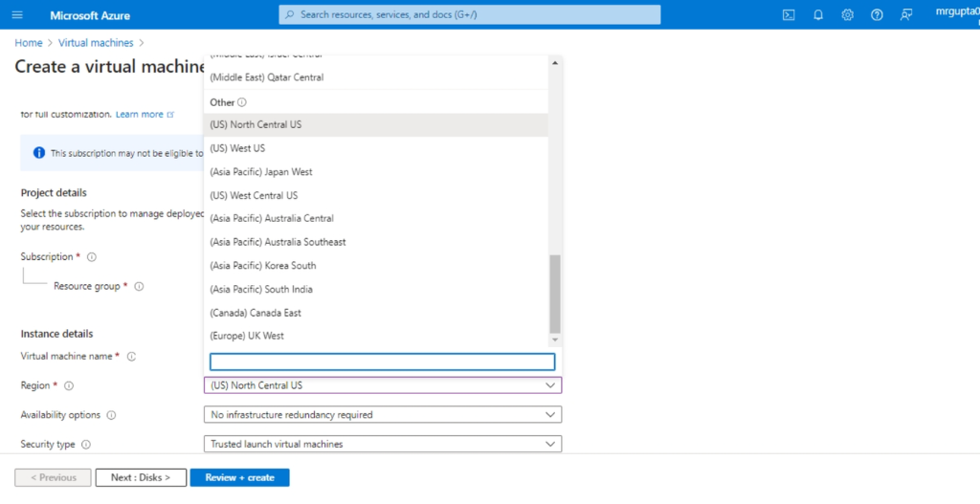Open the feedback icon in header

click(x=905, y=15)
